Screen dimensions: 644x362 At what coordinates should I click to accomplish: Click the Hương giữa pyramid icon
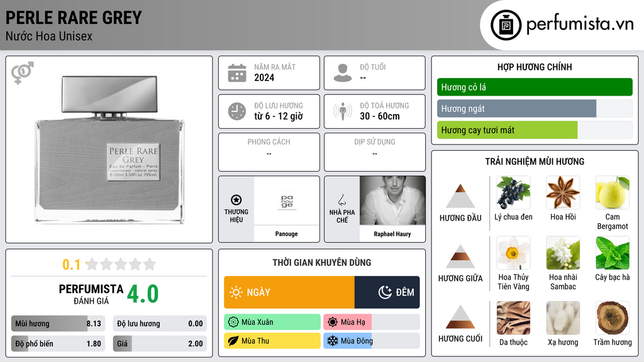(460, 256)
